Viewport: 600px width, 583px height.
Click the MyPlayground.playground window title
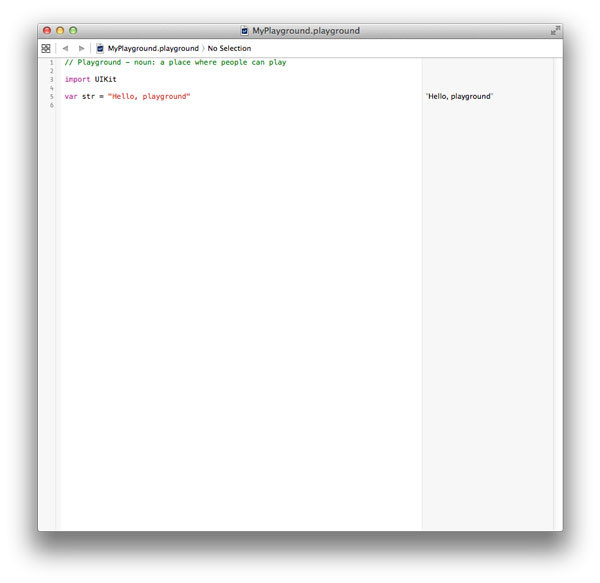coord(306,31)
